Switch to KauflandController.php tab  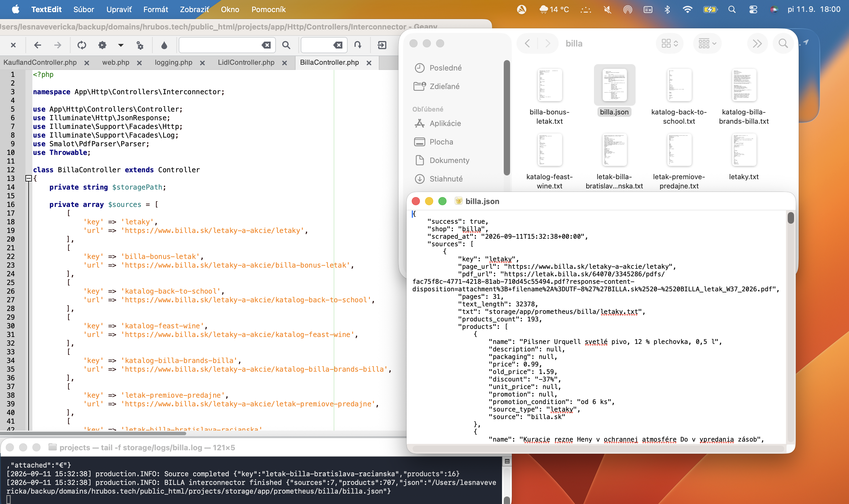(40, 62)
